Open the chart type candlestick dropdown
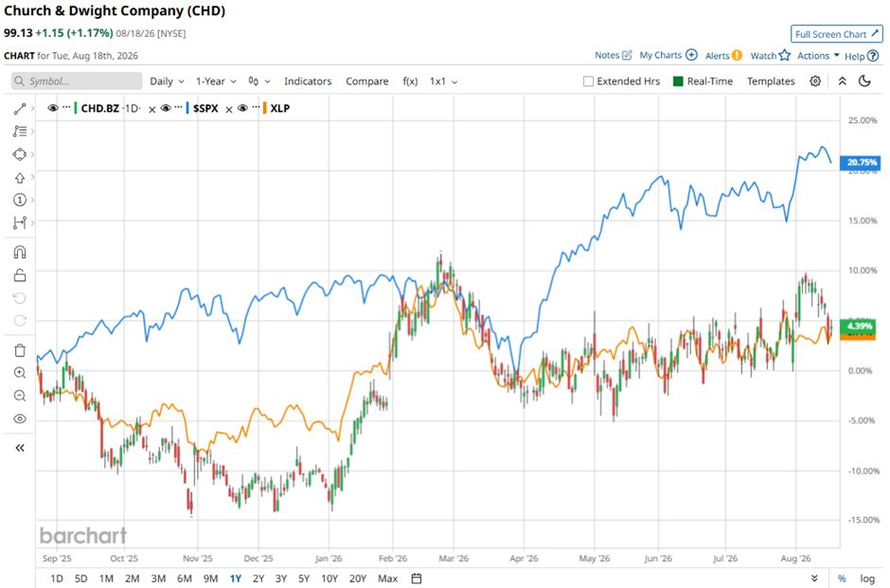The image size is (890, 588). tap(258, 81)
